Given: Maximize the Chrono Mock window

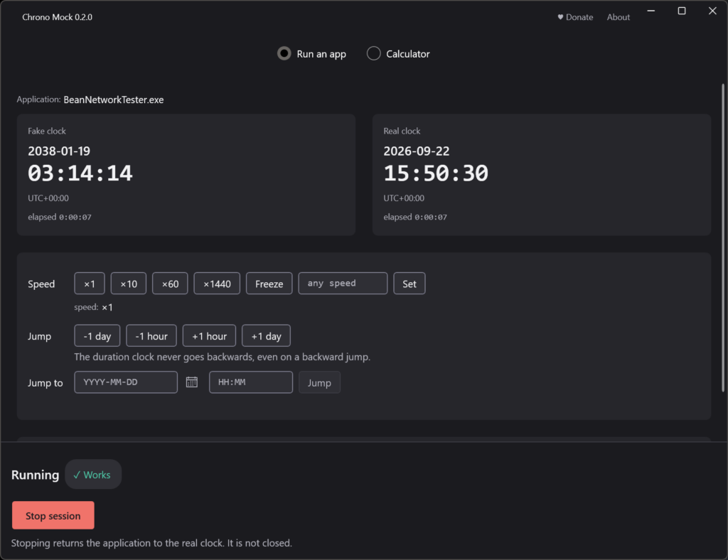Looking at the screenshot, I should (682, 11).
